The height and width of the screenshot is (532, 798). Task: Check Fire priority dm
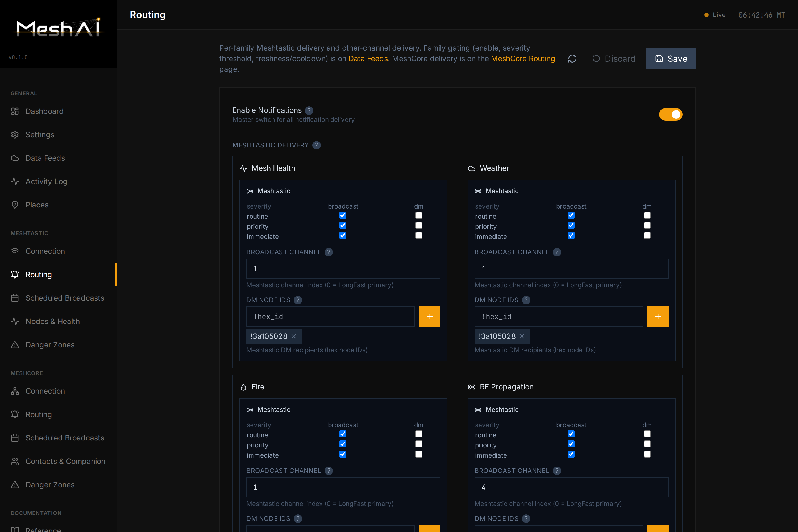pos(419,444)
